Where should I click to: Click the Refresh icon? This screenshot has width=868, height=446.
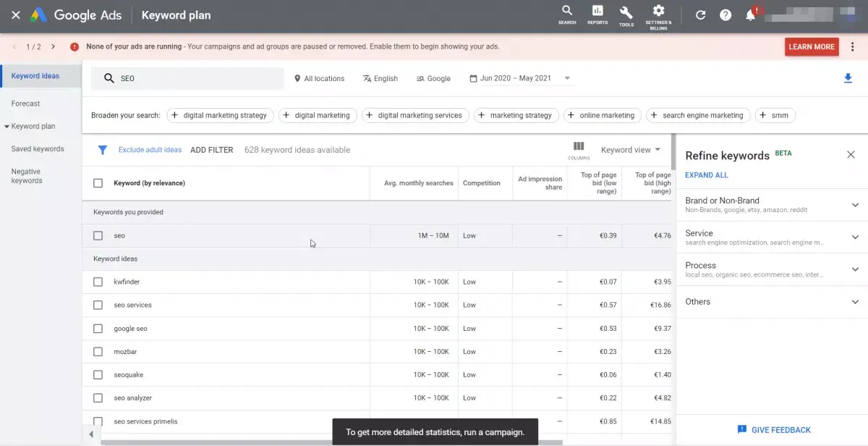[x=700, y=15]
